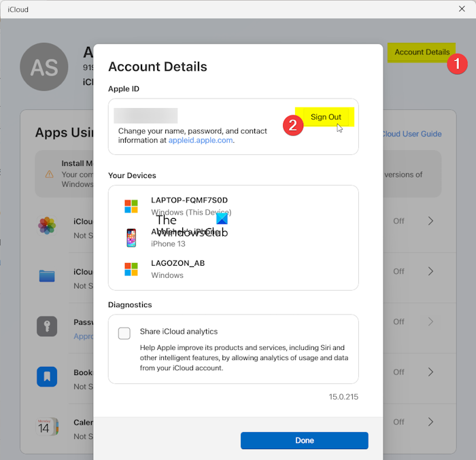Expand the Calendar row chevron
This screenshot has height=460, width=476.
click(430, 422)
